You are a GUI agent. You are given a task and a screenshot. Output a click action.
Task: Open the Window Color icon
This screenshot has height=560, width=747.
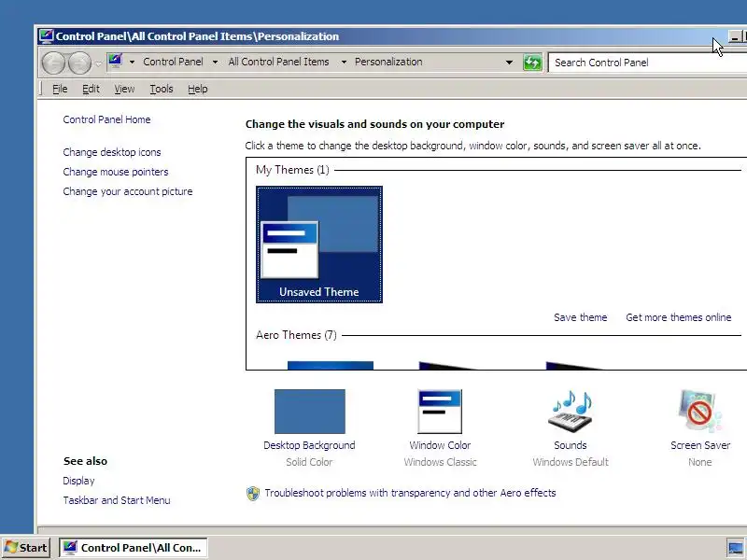pyautogui.click(x=440, y=412)
